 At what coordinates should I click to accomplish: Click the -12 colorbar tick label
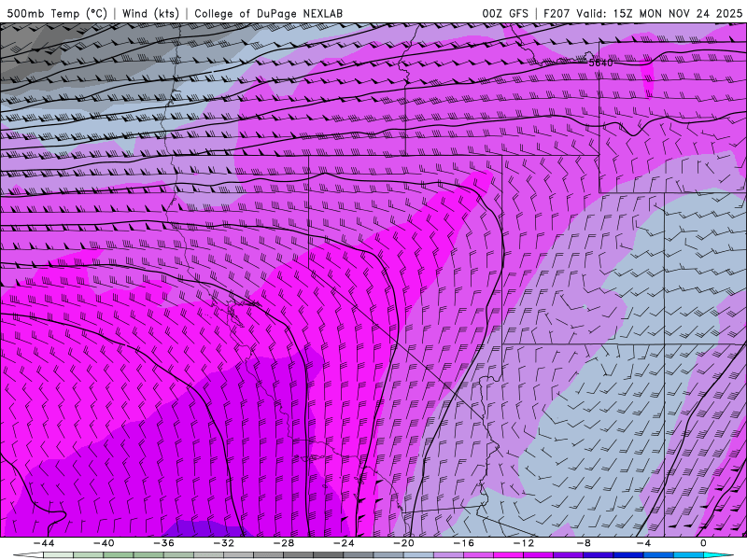click(524, 543)
